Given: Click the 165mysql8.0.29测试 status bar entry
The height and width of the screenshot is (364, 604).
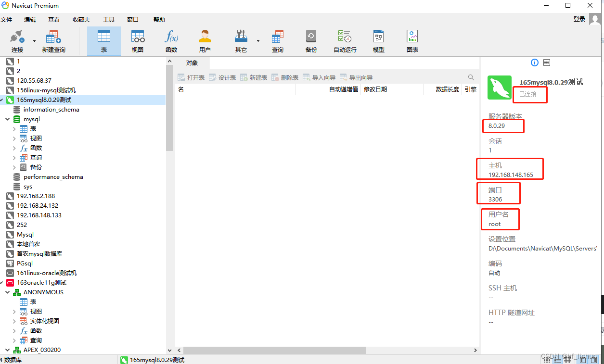Looking at the screenshot, I should pyautogui.click(x=152, y=360).
